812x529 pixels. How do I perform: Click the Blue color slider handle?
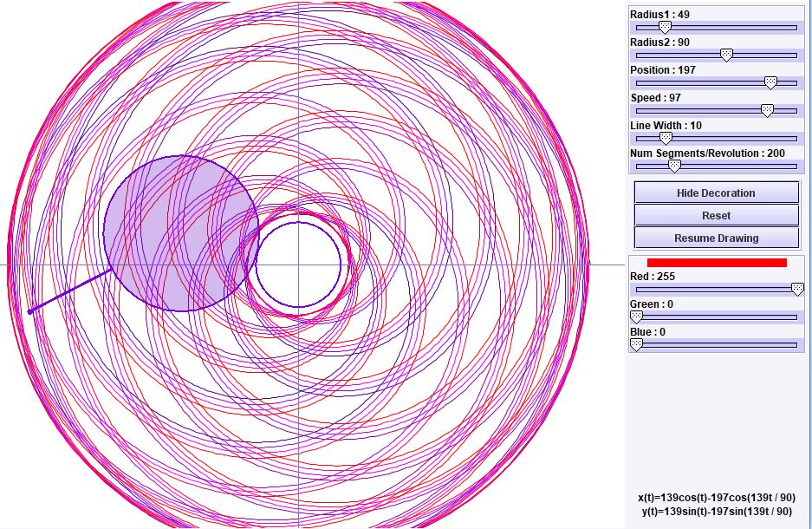[636, 344]
